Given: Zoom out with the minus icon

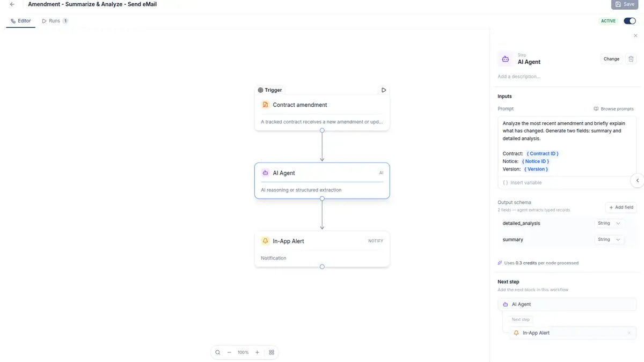Looking at the screenshot, I should click(229, 352).
